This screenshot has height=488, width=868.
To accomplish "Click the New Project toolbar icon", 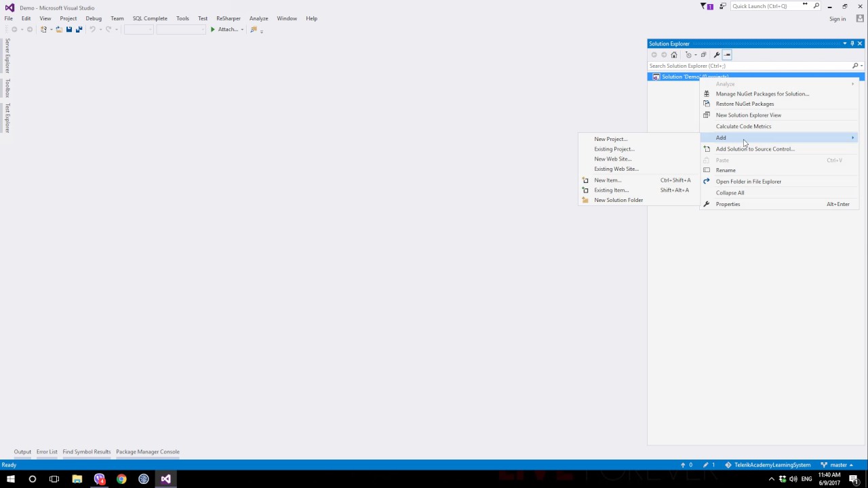I will 44,29.
